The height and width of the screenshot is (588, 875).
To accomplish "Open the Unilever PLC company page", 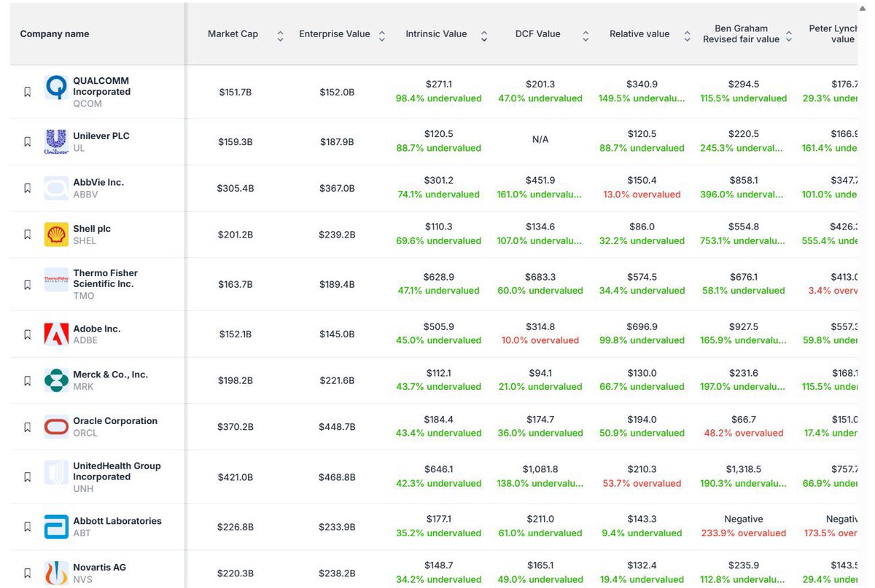I will (x=101, y=136).
